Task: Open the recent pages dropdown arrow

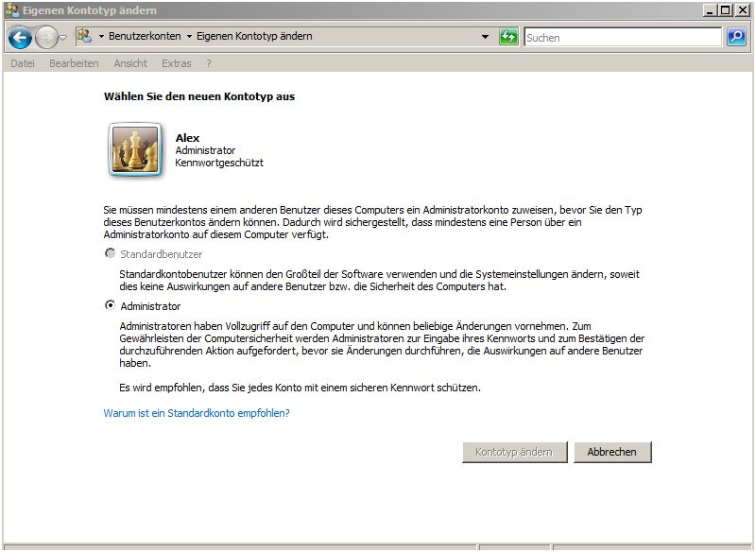Action: click(63, 37)
